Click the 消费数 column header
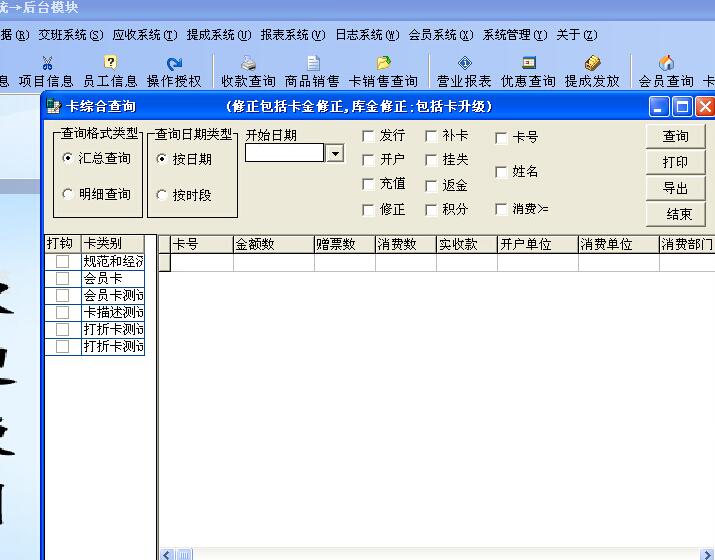The height and width of the screenshot is (560, 715). tap(406, 244)
